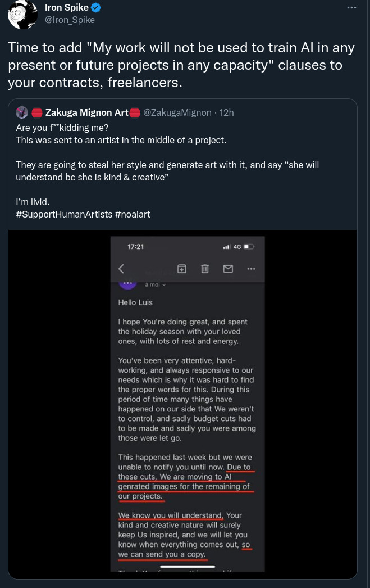Click the archive icon in the email toolbar
The width and height of the screenshot is (370, 588).
point(182,269)
